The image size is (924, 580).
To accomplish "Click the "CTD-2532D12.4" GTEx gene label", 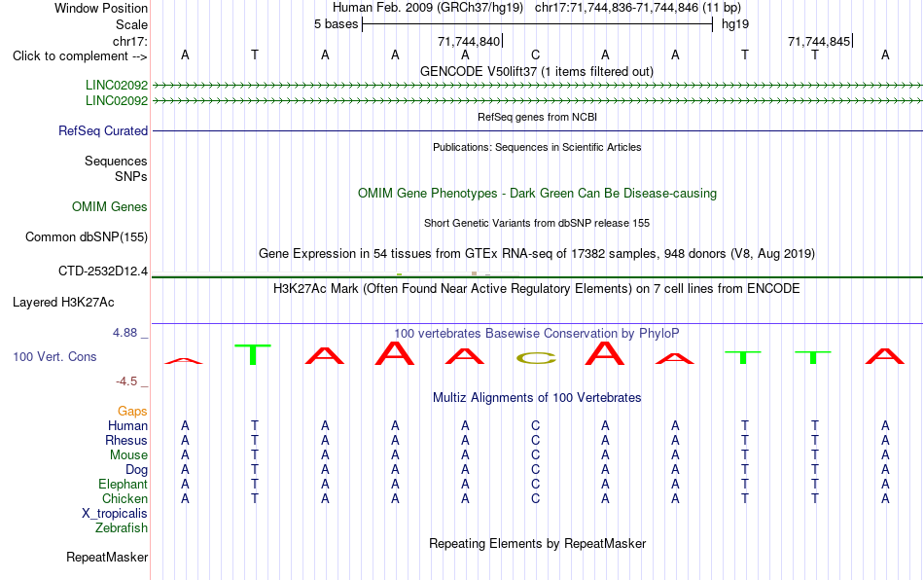I will click(102, 272).
